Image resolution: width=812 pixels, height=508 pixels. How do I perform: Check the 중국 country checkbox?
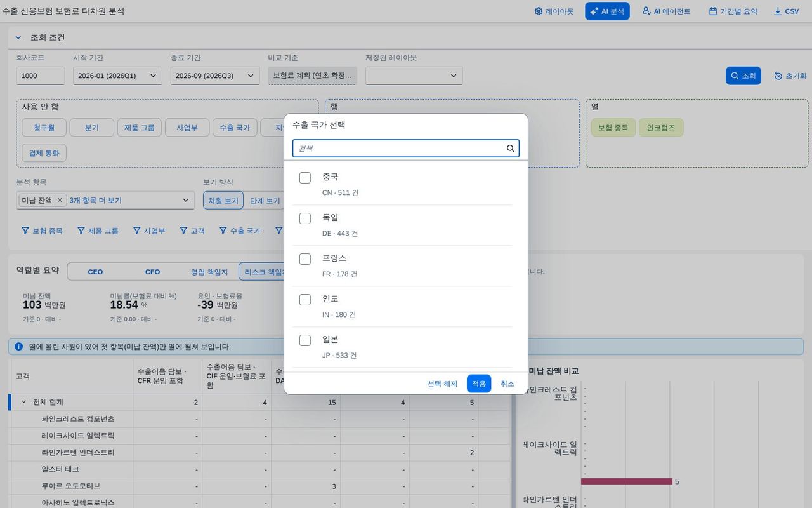tap(305, 178)
